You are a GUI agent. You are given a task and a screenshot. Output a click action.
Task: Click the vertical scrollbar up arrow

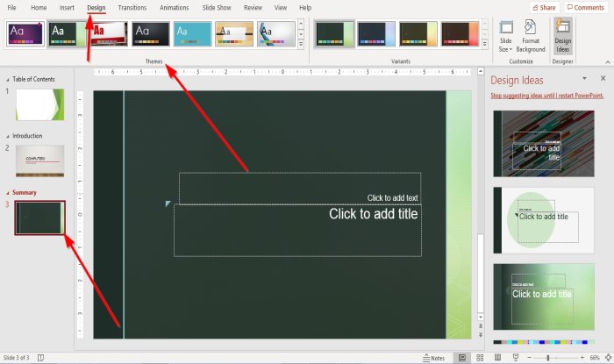coord(481,71)
